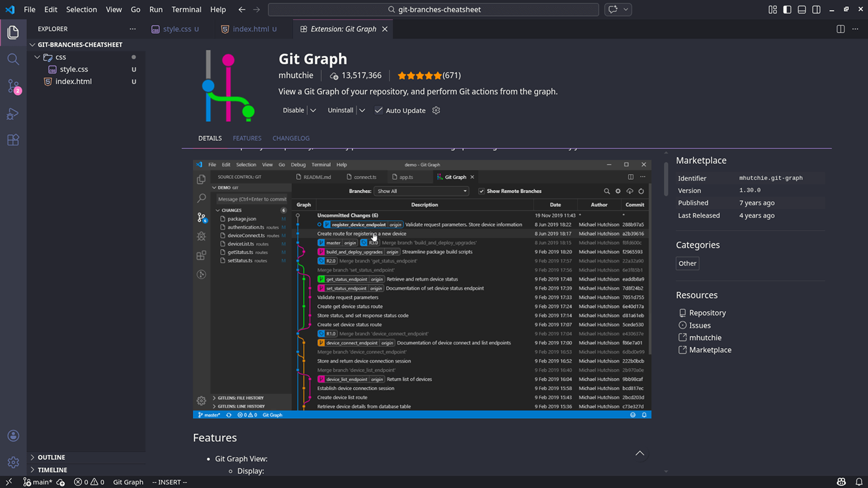Switch to the CHANGELOG tab
The height and width of the screenshot is (488, 868).
click(x=291, y=138)
